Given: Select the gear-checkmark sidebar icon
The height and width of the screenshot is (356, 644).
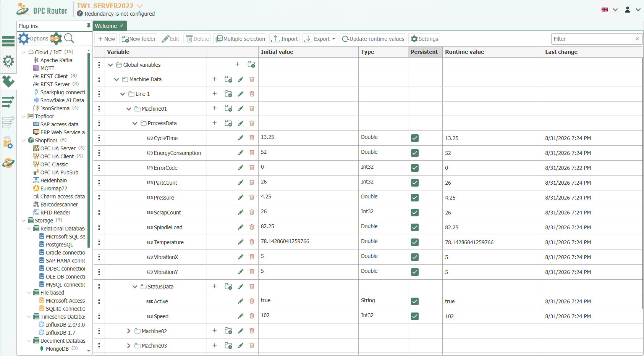Looking at the screenshot, I should (x=8, y=61).
